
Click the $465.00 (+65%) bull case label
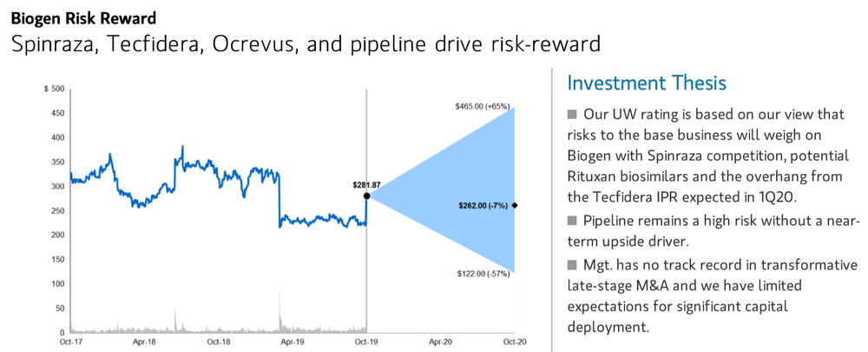482,105
